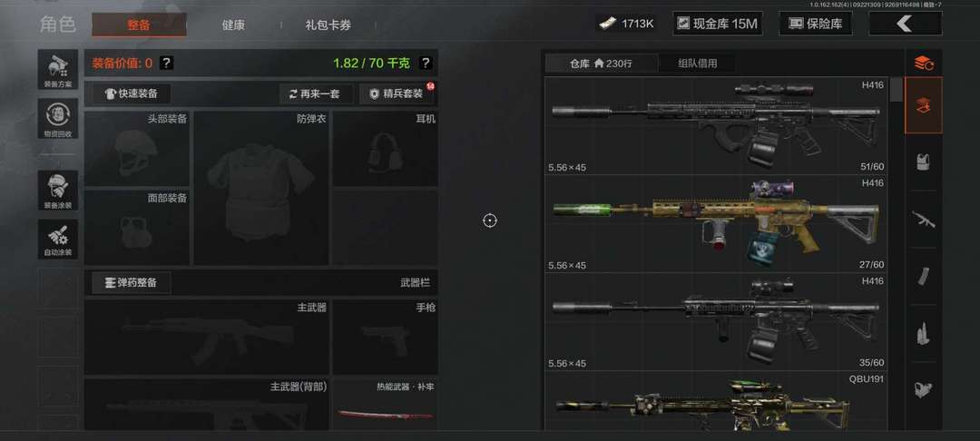Go back using the arrow button

coord(905,24)
